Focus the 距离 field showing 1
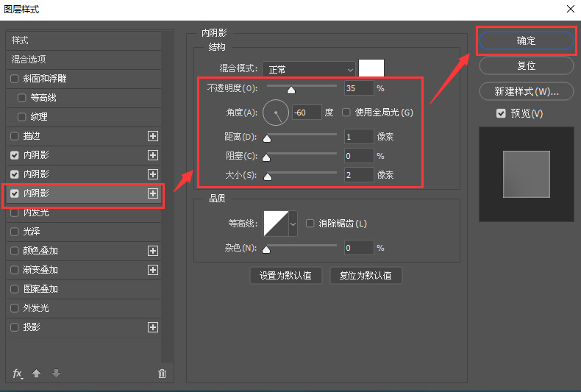 359,137
